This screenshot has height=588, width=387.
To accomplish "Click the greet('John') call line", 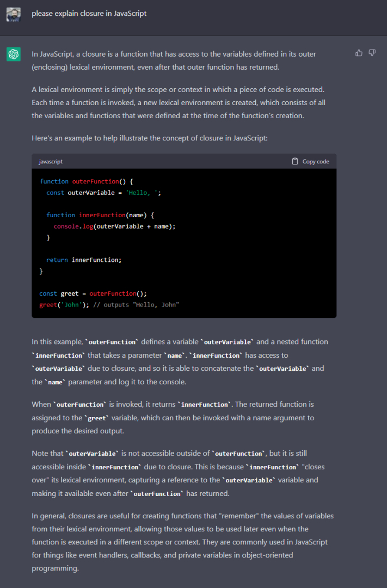I will click(109, 305).
